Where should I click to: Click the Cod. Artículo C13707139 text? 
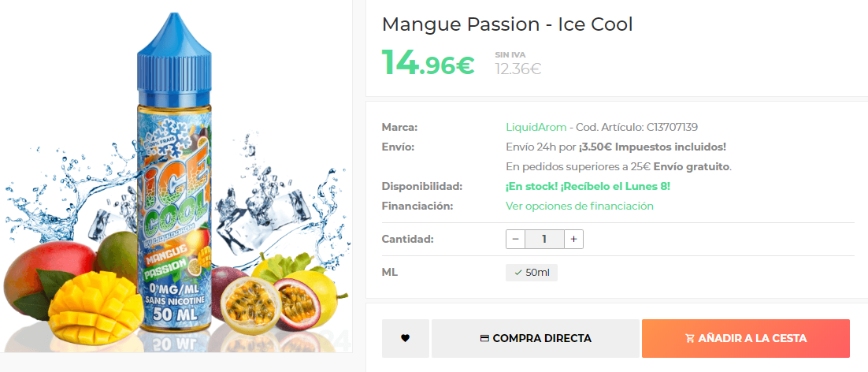(636, 128)
